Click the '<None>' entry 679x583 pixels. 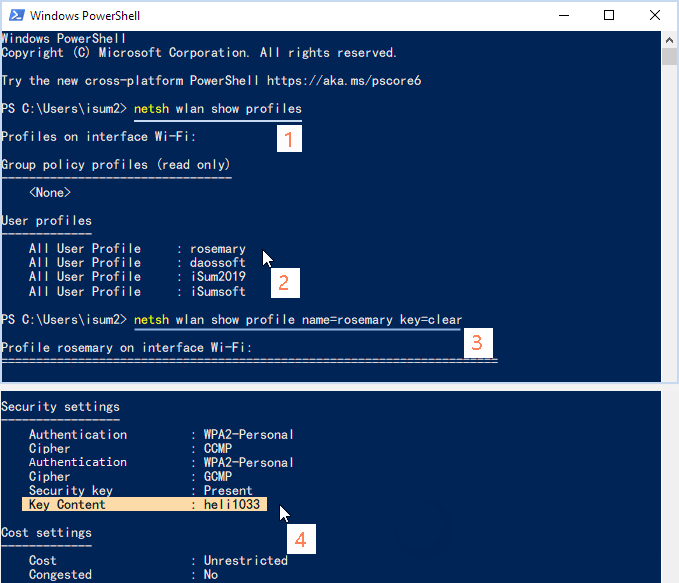[x=50, y=192]
